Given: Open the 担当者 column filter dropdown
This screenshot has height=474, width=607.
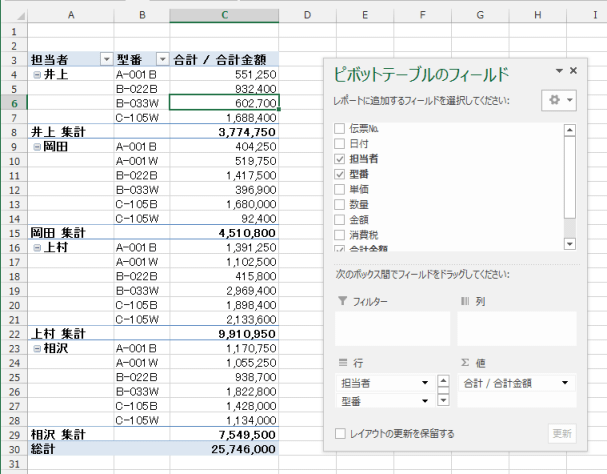Looking at the screenshot, I should coord(105,60).
